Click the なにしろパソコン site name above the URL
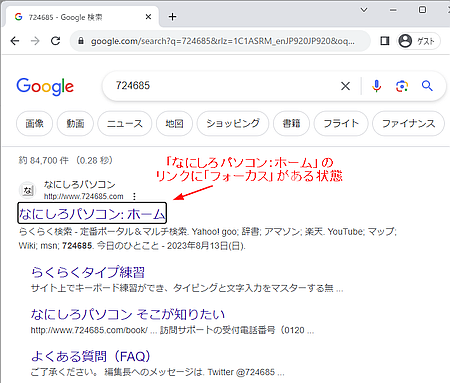The width and height of the screenshot is (450, 383). click(80, 184)
